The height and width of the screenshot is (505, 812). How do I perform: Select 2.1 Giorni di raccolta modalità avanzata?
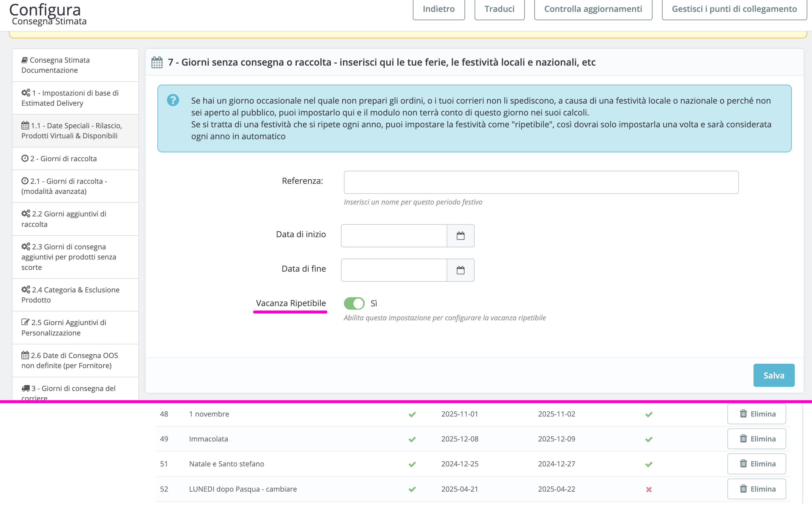[x=75, y=186]
